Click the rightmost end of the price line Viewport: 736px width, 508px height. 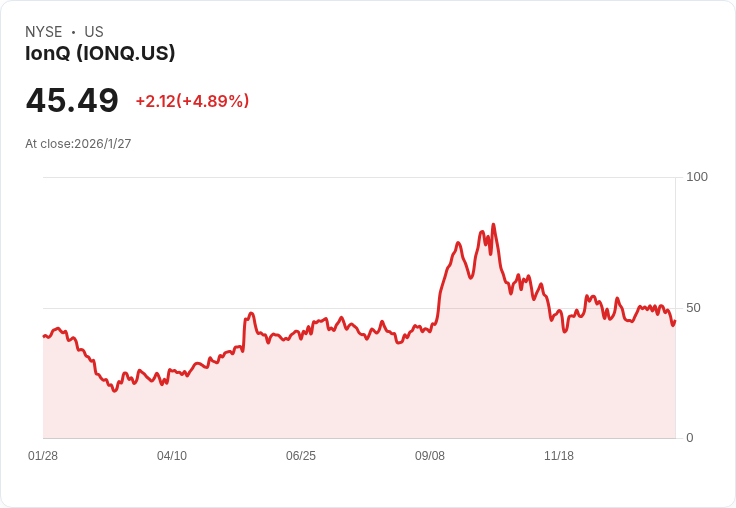pyautogui.click(x=675, y=320)
